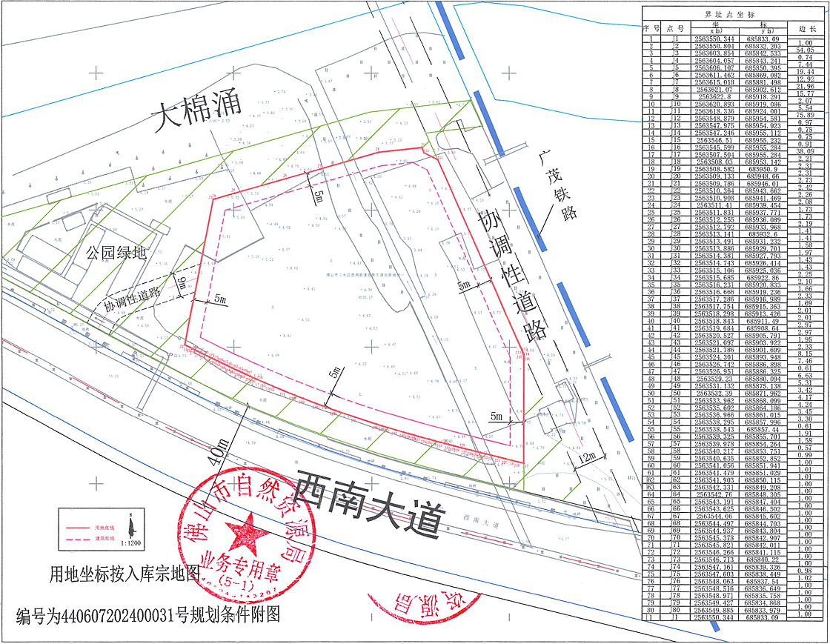Screen dimensions: 830x644
Task: Click x coordinate 2563622.8 for J9
Action: (x=714, y=97)
